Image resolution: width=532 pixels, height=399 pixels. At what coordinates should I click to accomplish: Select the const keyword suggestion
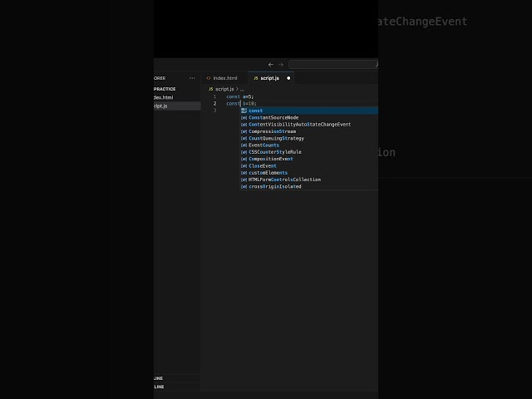pyautogui.click(x=309, y=111)
